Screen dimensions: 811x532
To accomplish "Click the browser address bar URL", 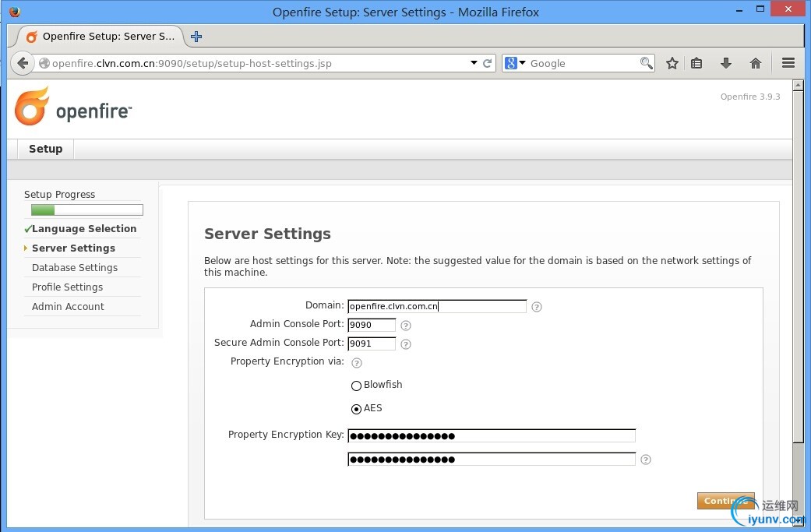I will pyautogui.click(x=192, y=64).
